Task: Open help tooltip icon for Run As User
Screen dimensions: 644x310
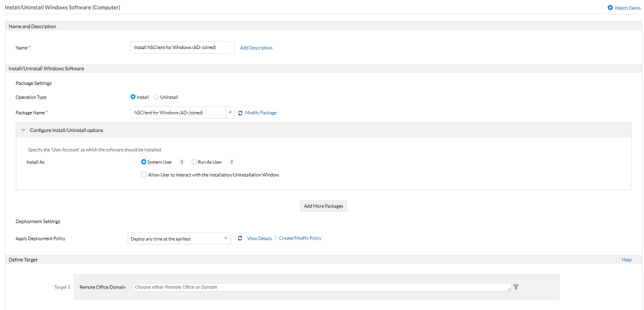Action: [231, 162]
